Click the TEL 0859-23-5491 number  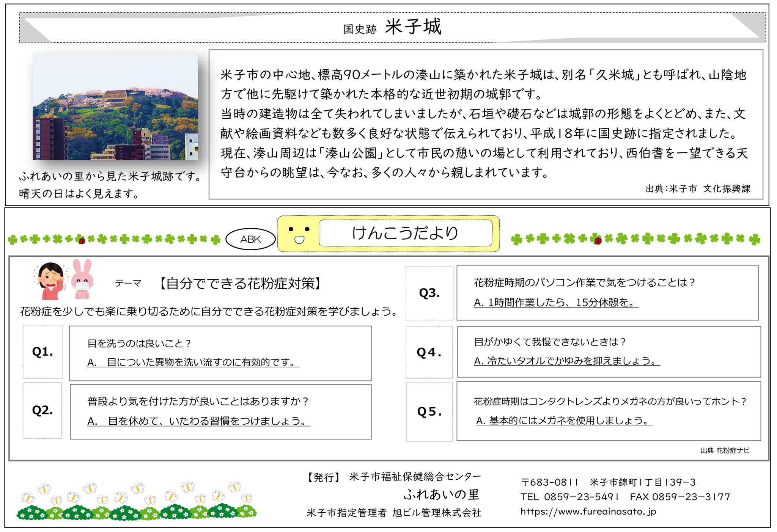[570, 497]
